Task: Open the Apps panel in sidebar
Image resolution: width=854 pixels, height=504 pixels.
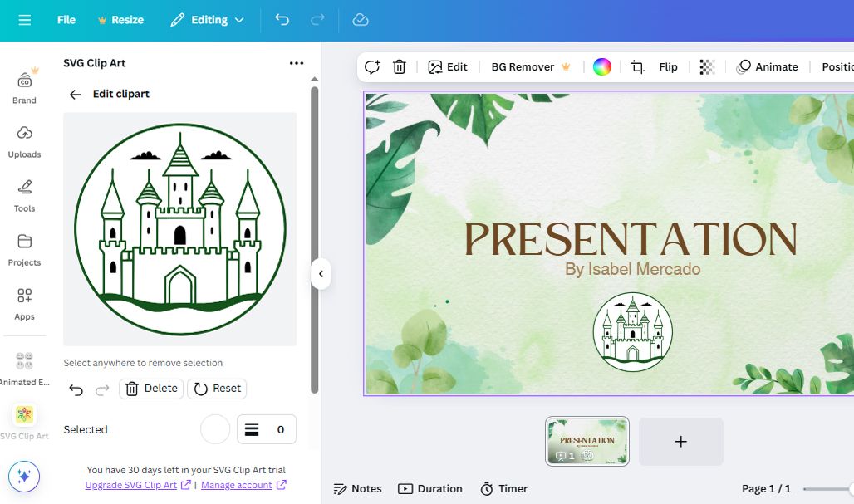Action: click(x=25, y=303)
